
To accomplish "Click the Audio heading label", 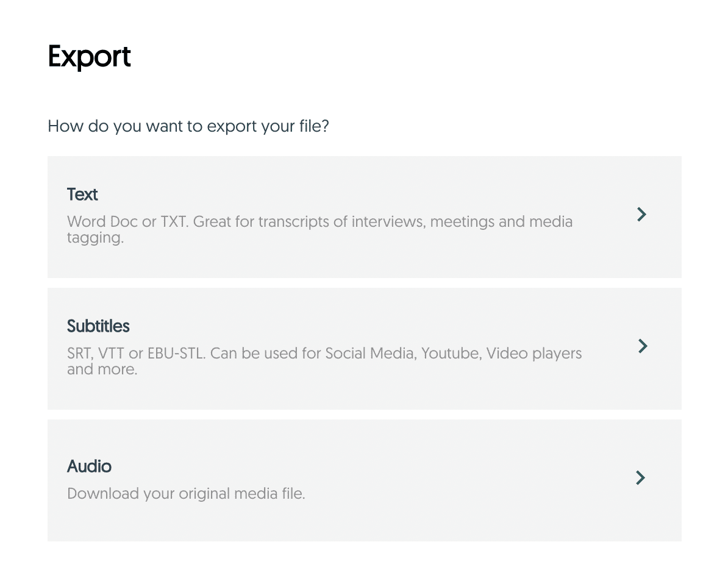I will (x=89, y=466).
